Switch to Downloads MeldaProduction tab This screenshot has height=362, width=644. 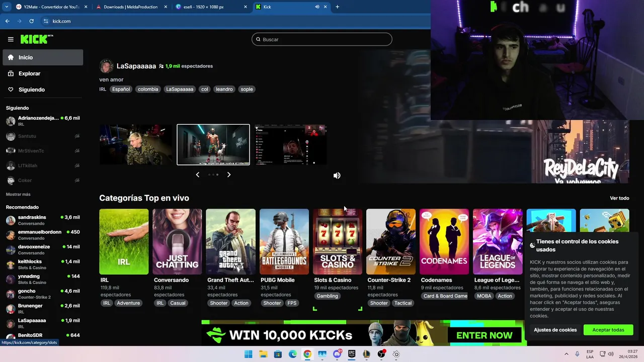click(x=131, y=7)
